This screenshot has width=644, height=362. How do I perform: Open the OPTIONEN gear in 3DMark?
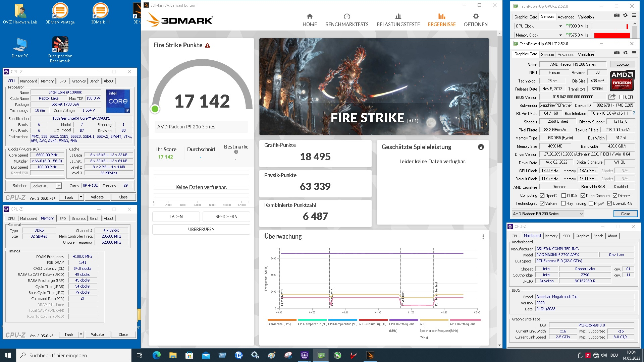click(x=476, y=20)
